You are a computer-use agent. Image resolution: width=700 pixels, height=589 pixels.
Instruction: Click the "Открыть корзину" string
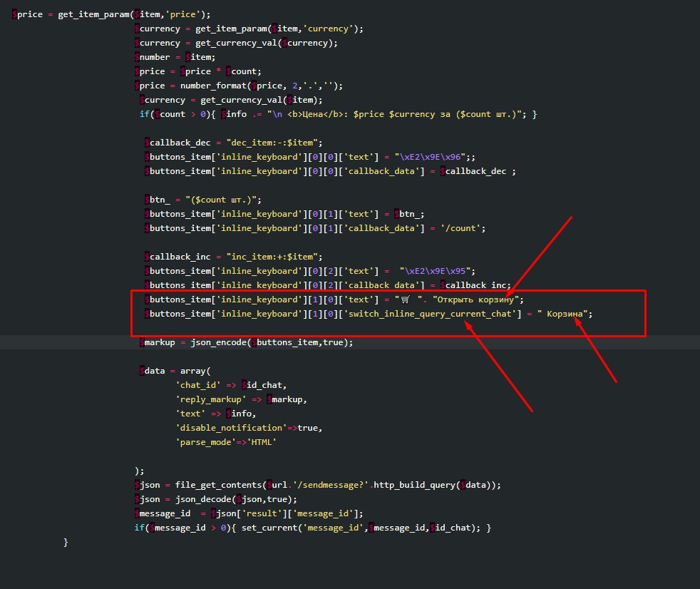tap(475, 300)
